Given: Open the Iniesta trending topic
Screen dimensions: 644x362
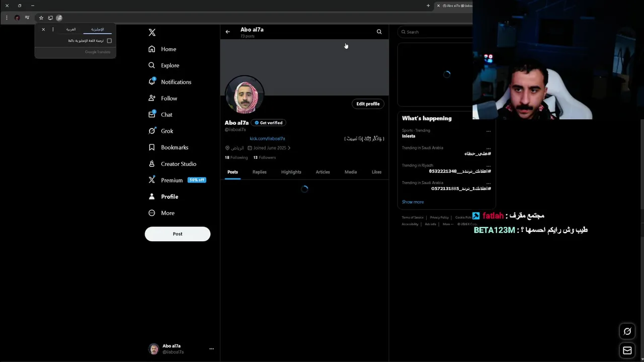Looking at the screenshot, I should [409, 136].
